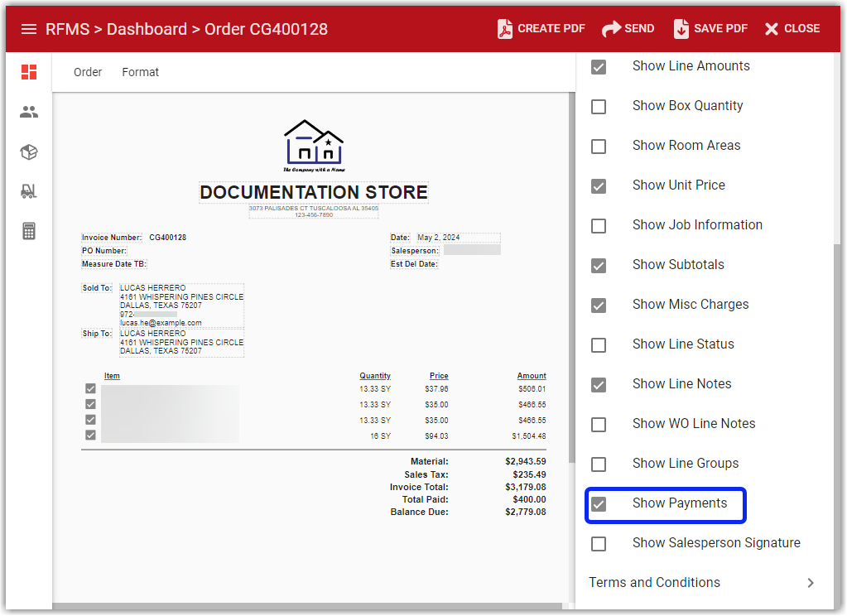
Task: Enable Show Line Status
Action: 599,345
